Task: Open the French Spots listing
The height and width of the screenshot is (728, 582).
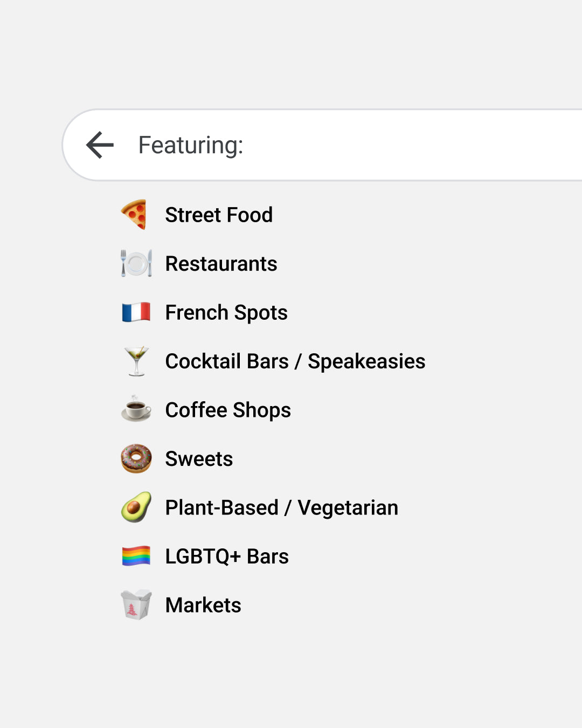Action: coord(226,313)
